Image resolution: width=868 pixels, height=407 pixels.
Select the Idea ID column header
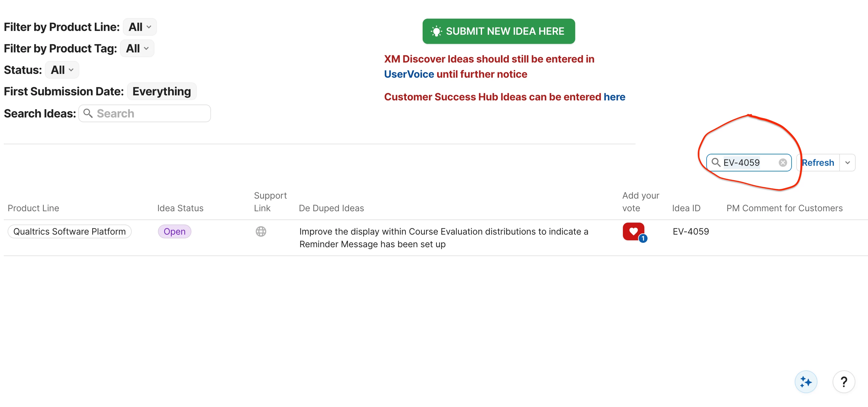click(x=686, y=208)
